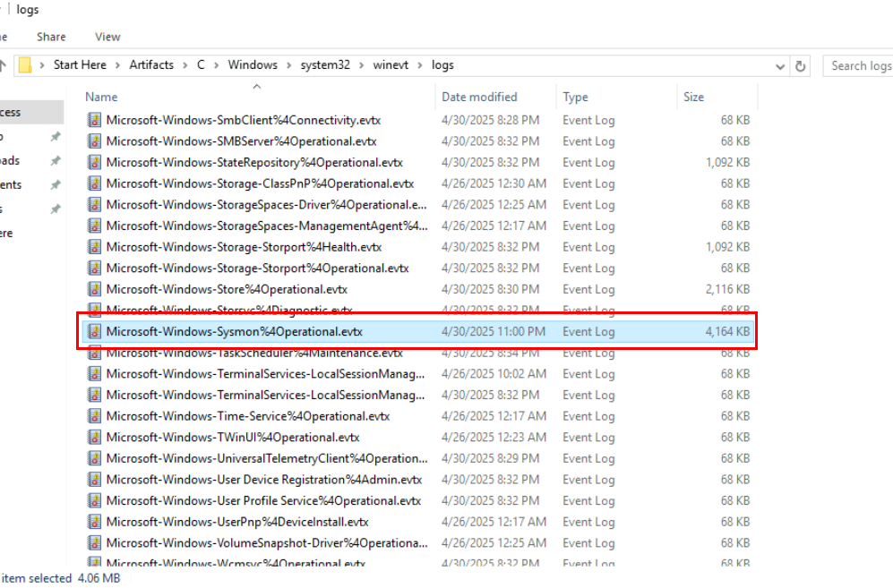Image resolution: width=893 pixels, height=588 pixels.
Task: Open the View ribbon tab
Action: pyautogui.click(x=107, y=37)
